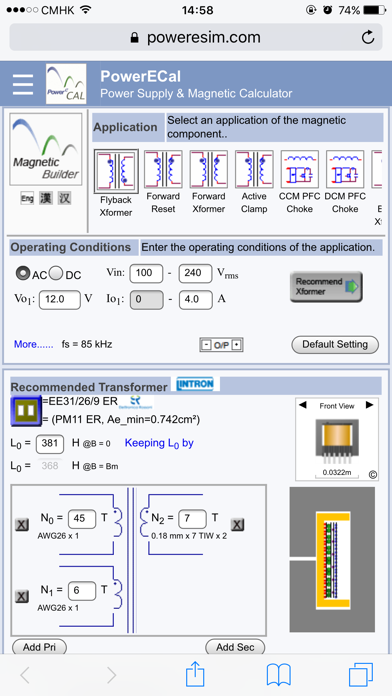The height and width of the screenshot is (696, 392).
Task: Edit N2 turns field 7
Action: coord(192,518)
